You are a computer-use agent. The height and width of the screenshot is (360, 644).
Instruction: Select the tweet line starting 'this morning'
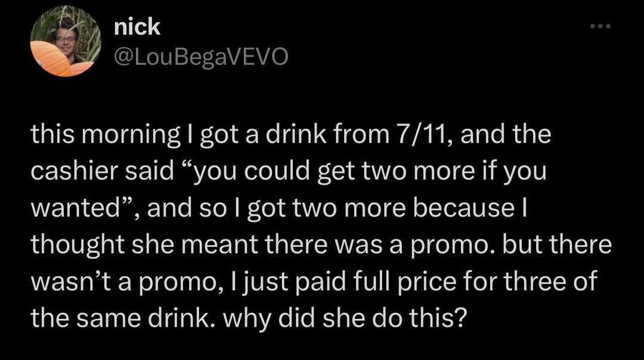[x=291, y=135]
